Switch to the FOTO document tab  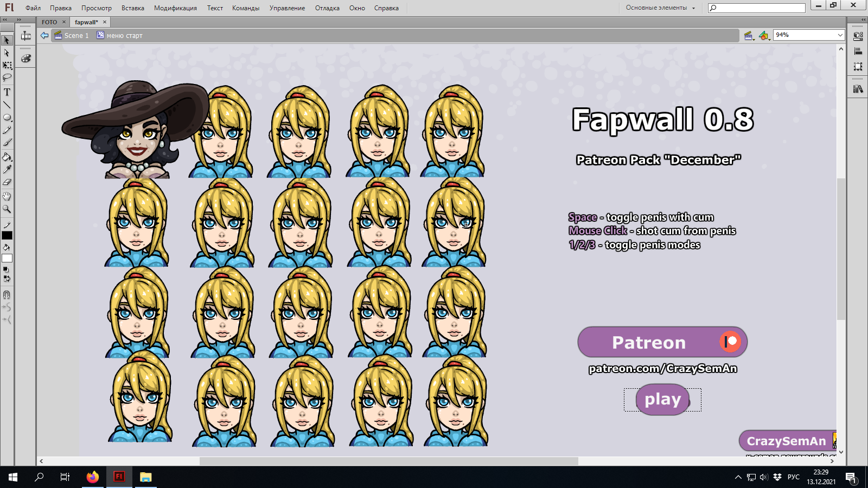(x=49, y=22)
